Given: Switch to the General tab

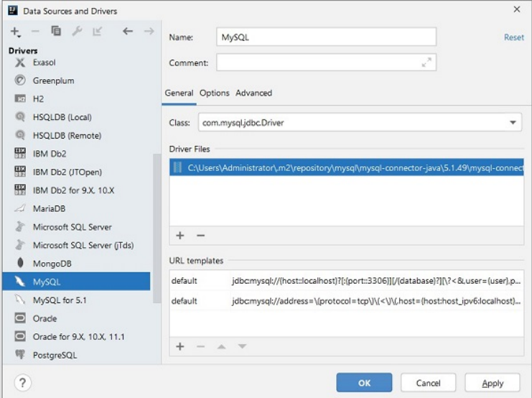Looking at the screenshot, I should (179, 93).
